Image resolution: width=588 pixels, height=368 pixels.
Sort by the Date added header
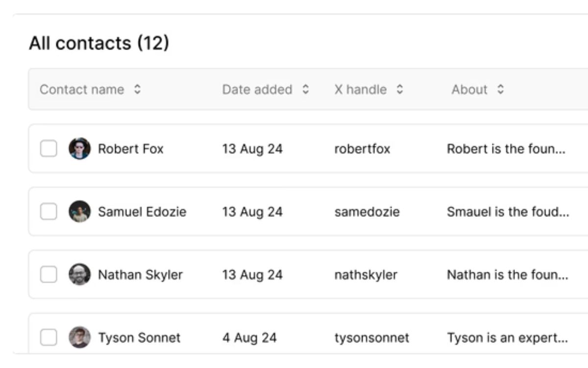tap(257, 90)
